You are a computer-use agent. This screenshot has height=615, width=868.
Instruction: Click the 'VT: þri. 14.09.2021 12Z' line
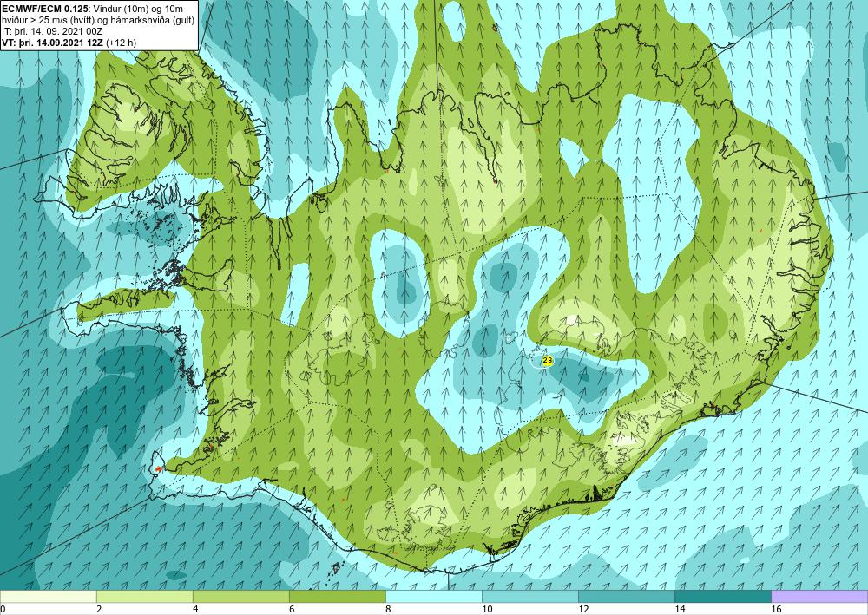[x=53, y=42]
